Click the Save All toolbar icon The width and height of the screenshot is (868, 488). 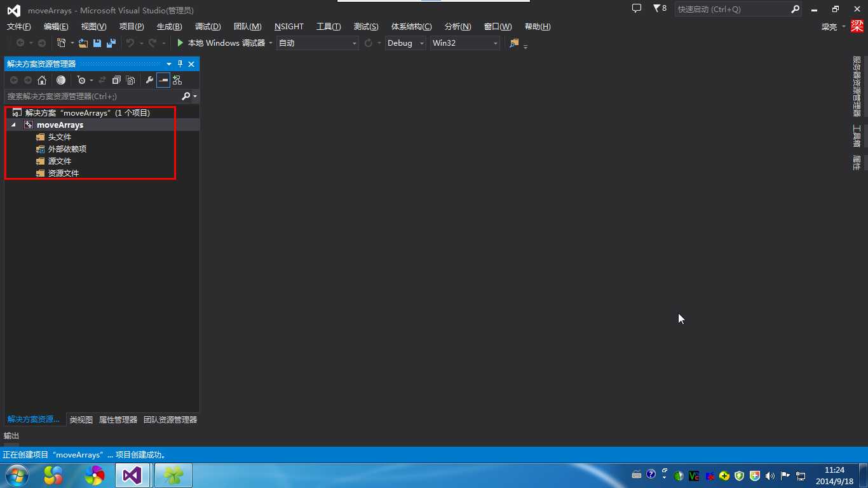[x=111, y=43]
